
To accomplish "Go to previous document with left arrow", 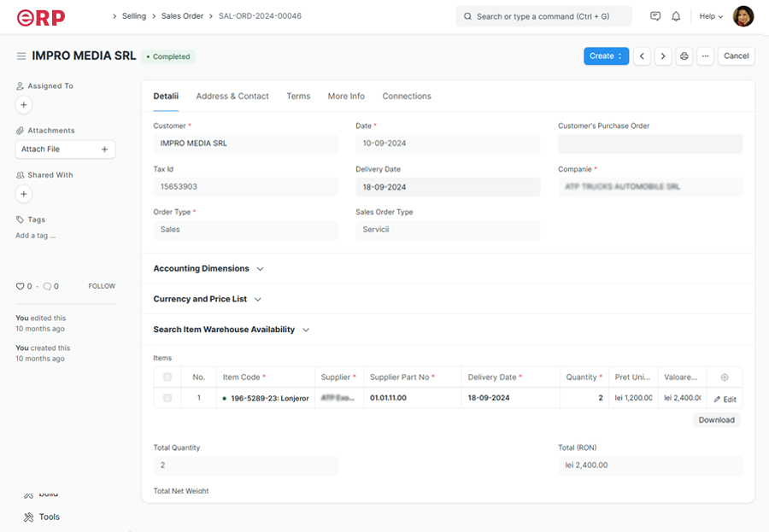I will pos(642,56).
